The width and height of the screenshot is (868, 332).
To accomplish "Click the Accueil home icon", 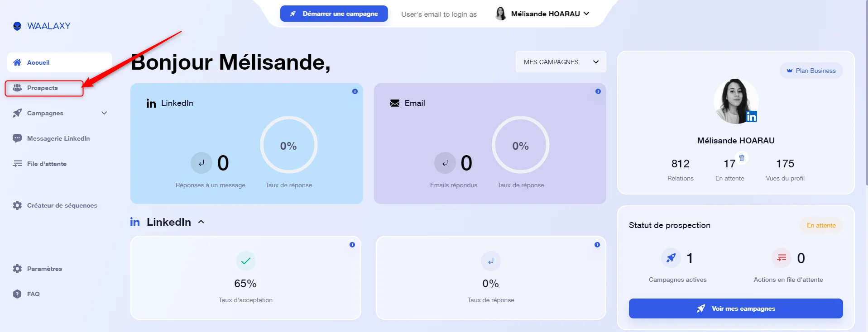I will click(x=17, y=62).
